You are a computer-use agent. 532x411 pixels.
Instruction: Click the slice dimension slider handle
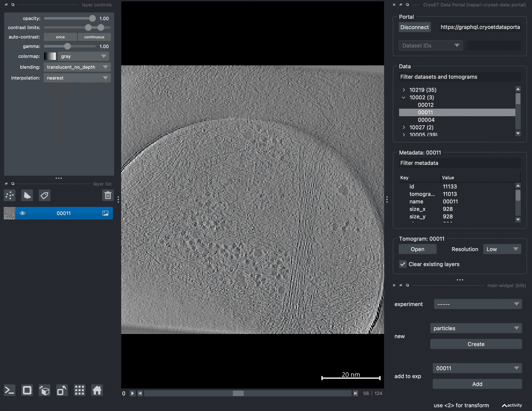(238, 393)
